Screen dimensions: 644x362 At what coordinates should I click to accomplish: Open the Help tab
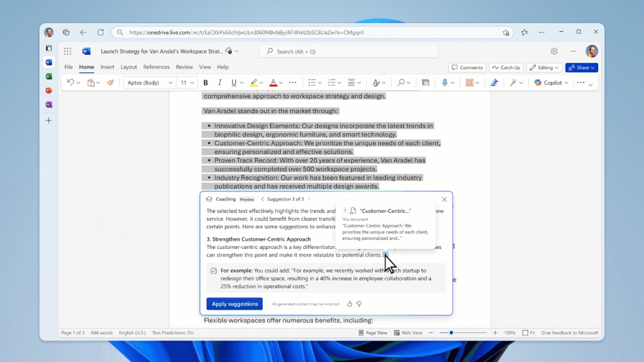223,67
